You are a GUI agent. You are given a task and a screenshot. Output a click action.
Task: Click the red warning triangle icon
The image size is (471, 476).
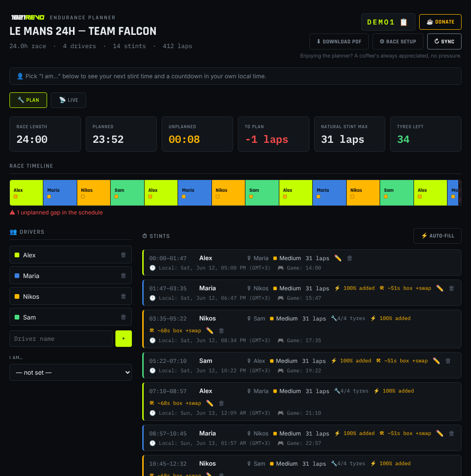(x=12, y=213)
